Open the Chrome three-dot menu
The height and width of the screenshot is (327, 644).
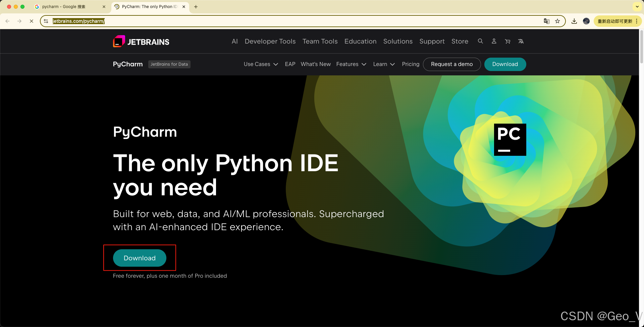click(x=637, y=21)
